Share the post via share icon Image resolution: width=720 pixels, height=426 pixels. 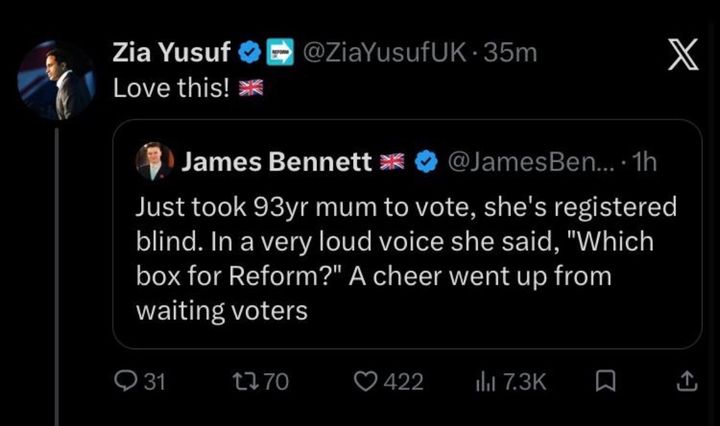click(x=686, y=381)
